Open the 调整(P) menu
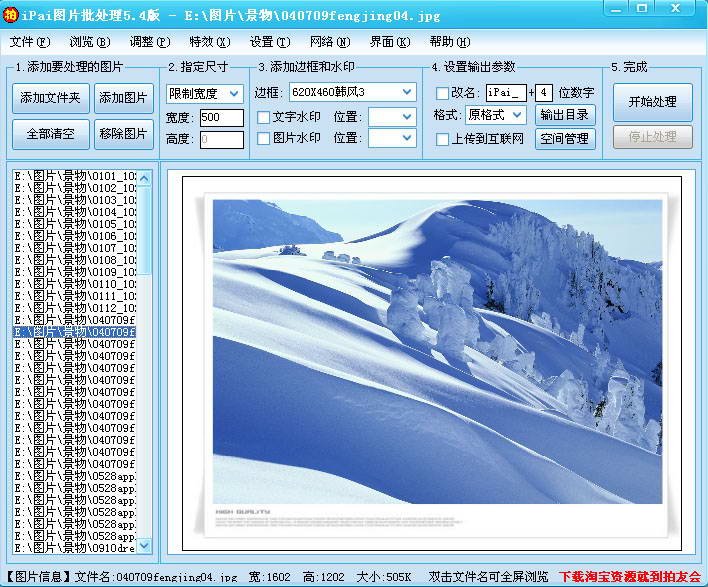Image resolution: width=708 pixels, height=587 pixels. pos(149,42)
